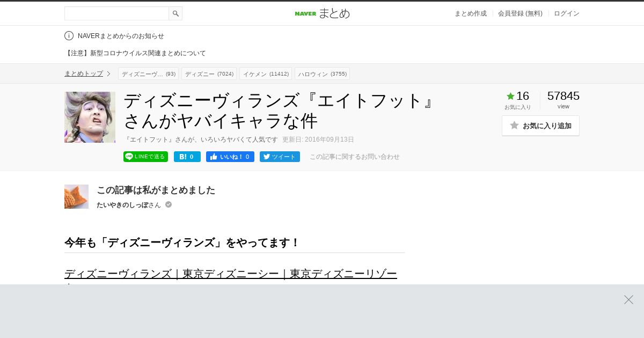Viewport: 644px width, 338px height.
Task: Open この記事に関するお問い合わせ link
Action: tap(355, 157)
